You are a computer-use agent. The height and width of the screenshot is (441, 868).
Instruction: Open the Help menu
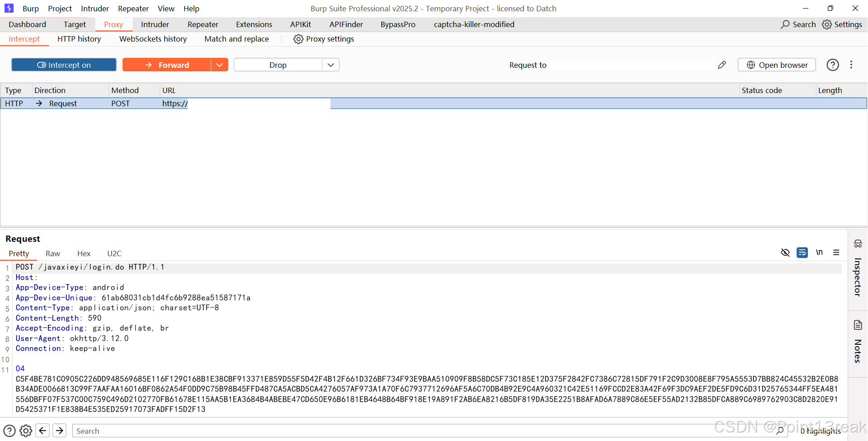click(191, 9)
